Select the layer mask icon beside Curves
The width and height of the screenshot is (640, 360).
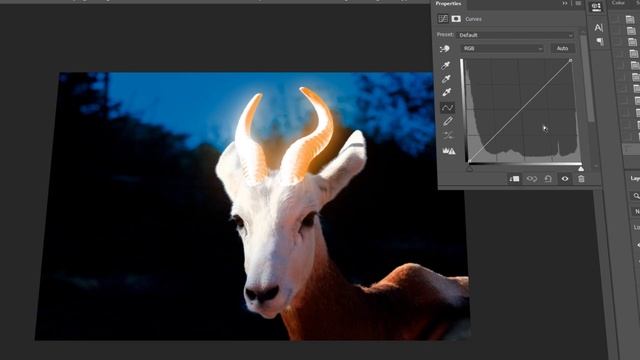point(456,19)
